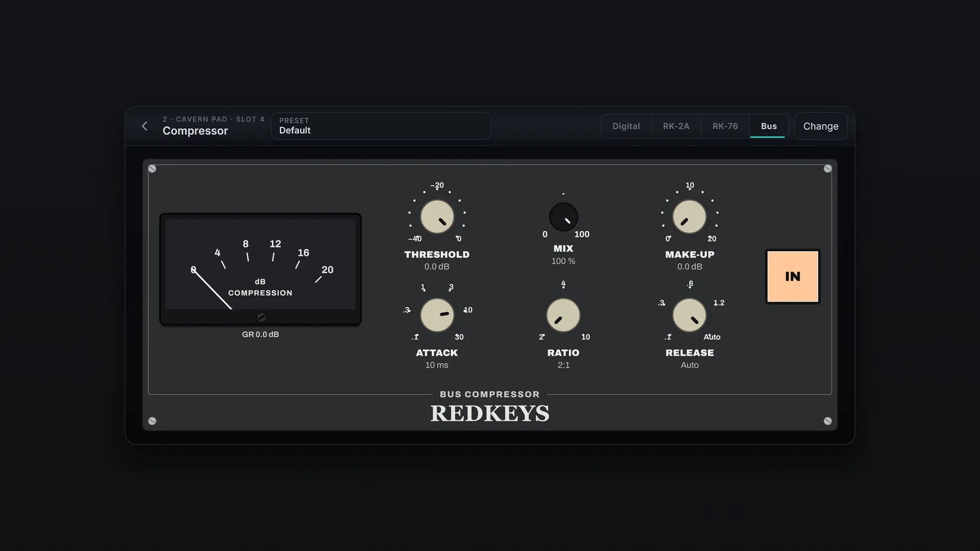Click the Make-Up gain knob

click(x=690, y=217)
